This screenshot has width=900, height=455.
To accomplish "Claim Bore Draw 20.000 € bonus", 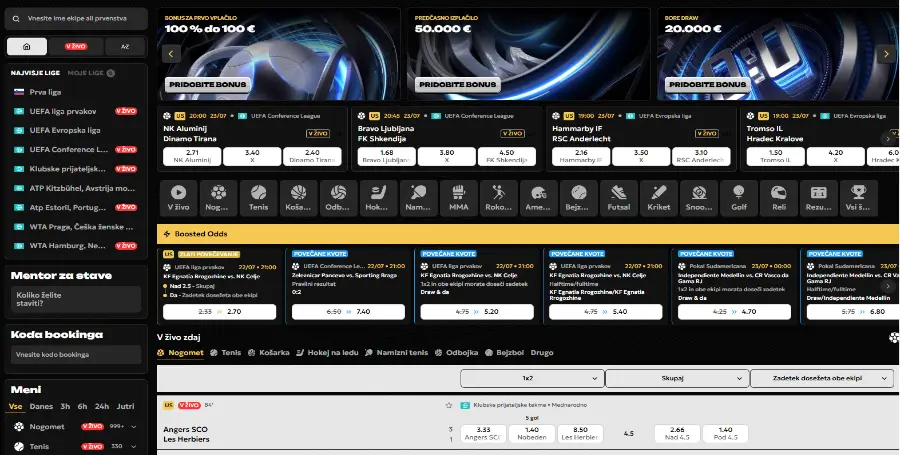I will (x=708, y=84).
